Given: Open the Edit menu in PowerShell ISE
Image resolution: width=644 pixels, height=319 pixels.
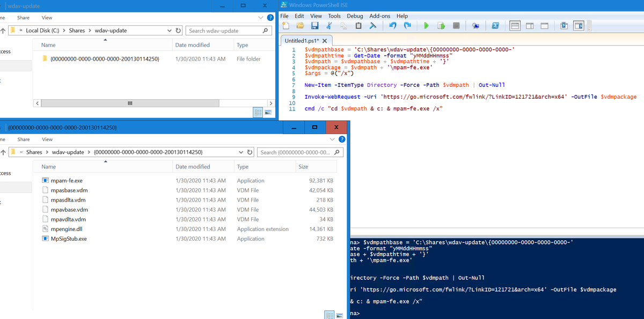Looking at the screenshot, I should 299,16.
